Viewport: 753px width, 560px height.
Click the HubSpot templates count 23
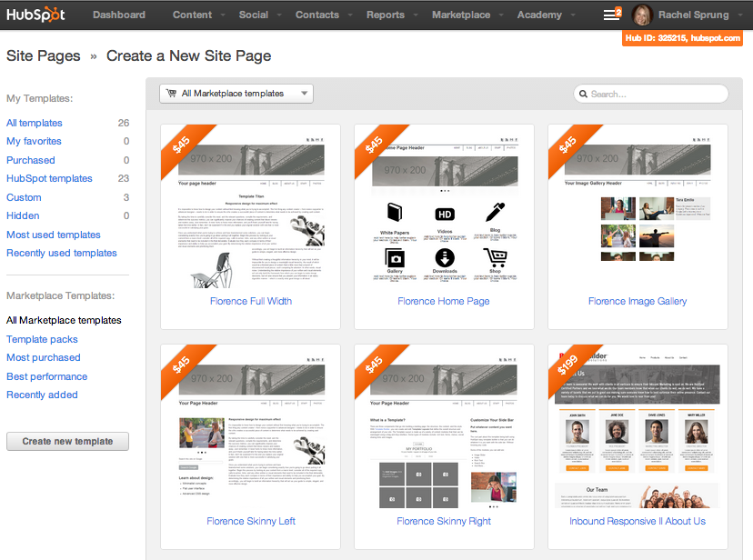pyautogui.click(x=124, y=178)
